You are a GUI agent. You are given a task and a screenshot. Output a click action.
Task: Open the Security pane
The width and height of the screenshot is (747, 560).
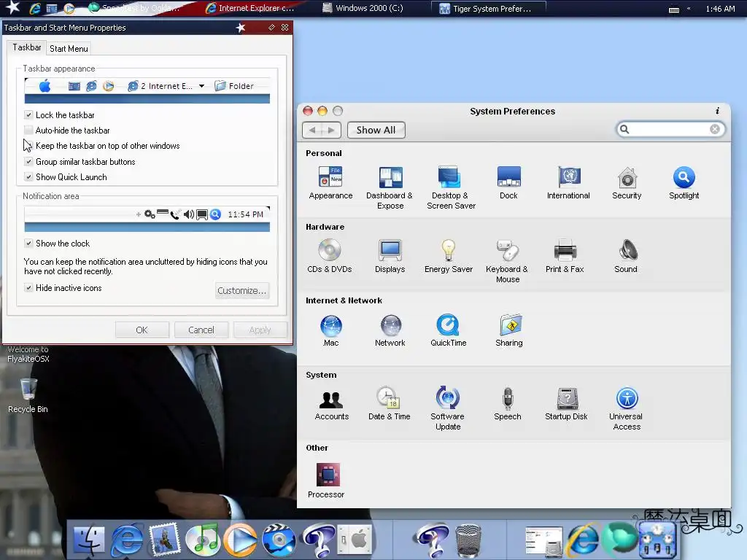(627, 183)
